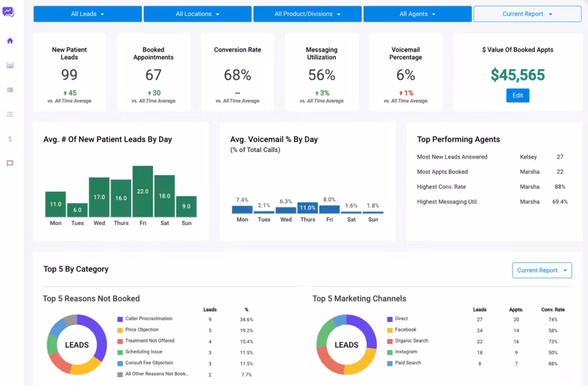Open the All Agents dropdown
The image size is (588, 386).
click(417, 14)
